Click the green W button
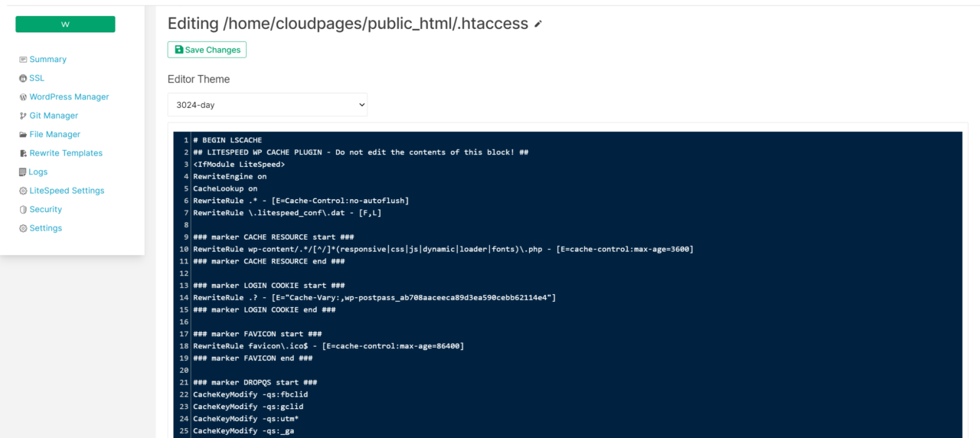The width and height of the screenshot is (980, 438). point(65,25)
